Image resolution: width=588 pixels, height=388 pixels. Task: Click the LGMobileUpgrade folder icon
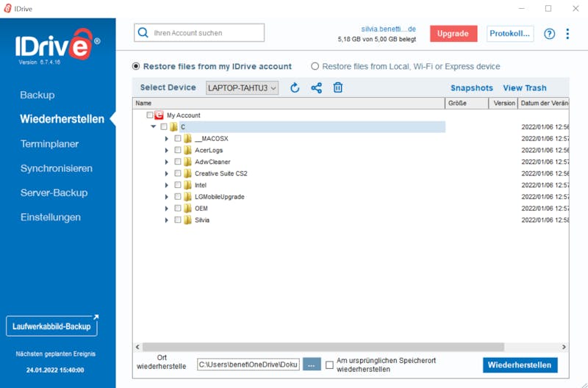pos(187,196)
